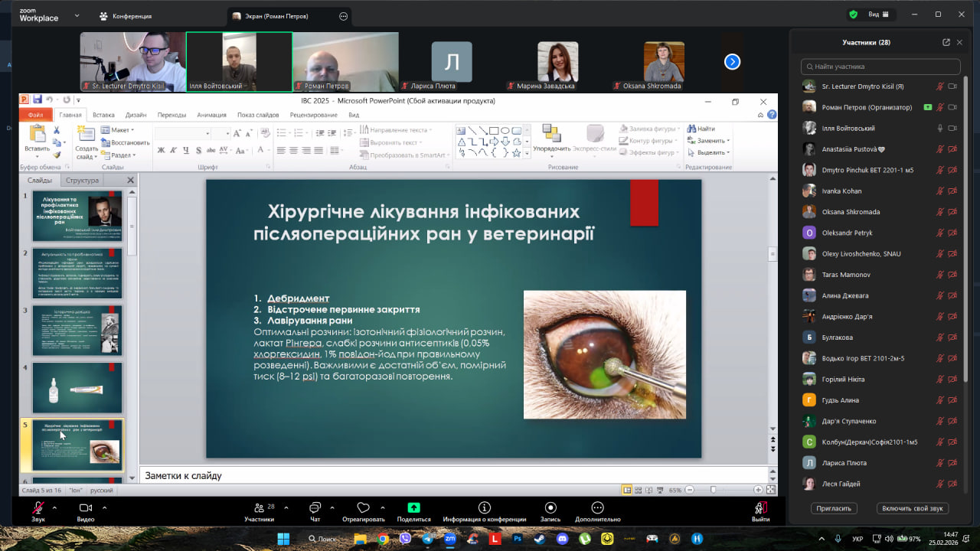Open conference info (Информация о конференции)
Viewport: 980px width, 551px height.
(484, 508)
